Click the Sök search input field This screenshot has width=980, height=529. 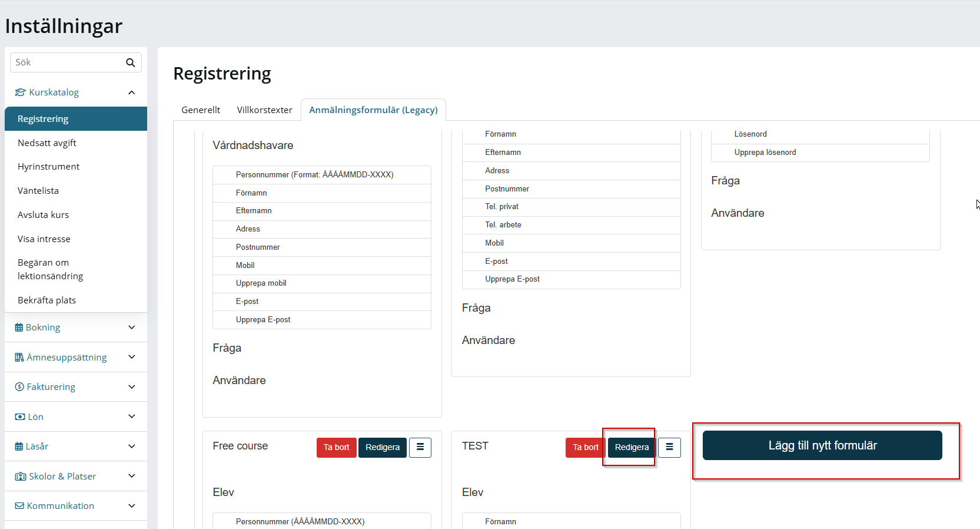point(68,62)
